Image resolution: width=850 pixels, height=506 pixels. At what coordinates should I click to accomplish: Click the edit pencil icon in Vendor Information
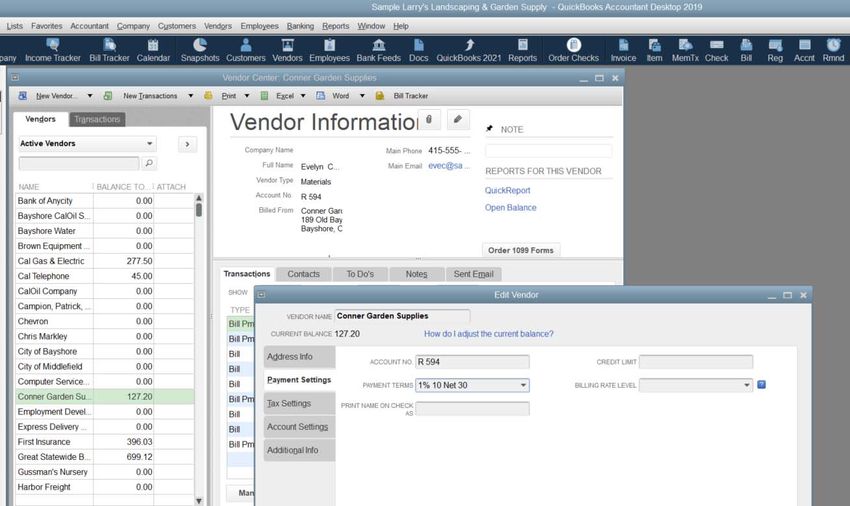pyautogui.click(x=458, y=119)
